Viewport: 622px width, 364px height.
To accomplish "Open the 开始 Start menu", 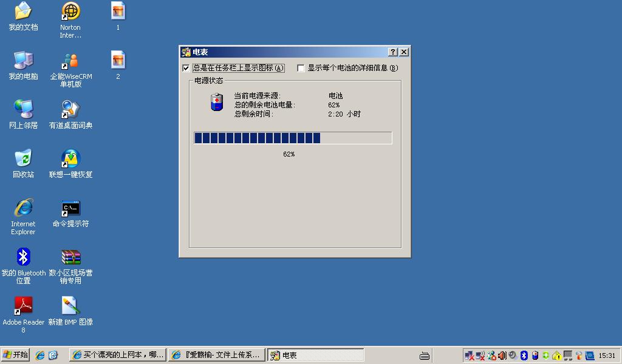I will pyautogui.click(x=16, y=355).
